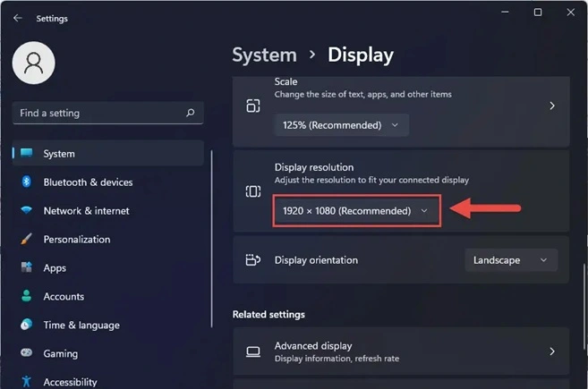The height and width of the screenshot is (389, 588).
Task: Click the search magnifier icon
Action: [x=191, y=113]
